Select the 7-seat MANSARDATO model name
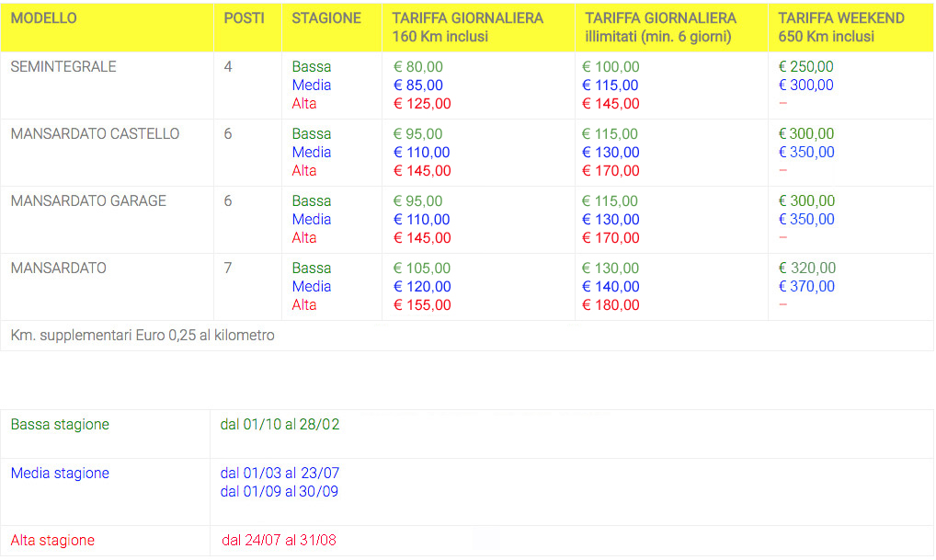The image size is (936, 560). pos(59,269)
